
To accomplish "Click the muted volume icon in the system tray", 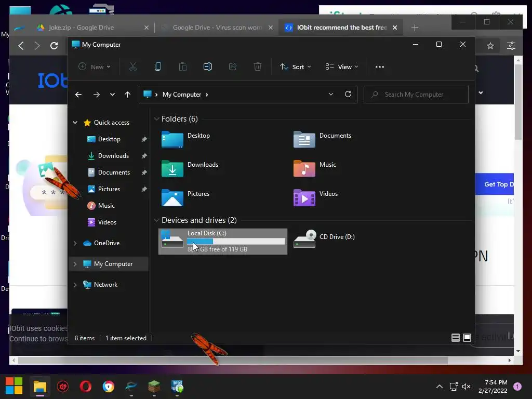I will point(467,386).
